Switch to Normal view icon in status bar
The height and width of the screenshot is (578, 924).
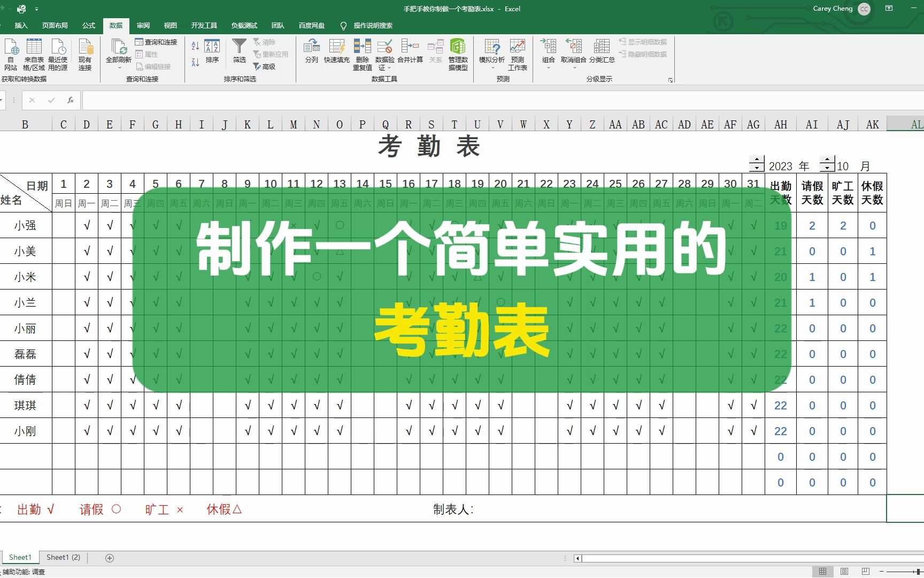(823, 572)
